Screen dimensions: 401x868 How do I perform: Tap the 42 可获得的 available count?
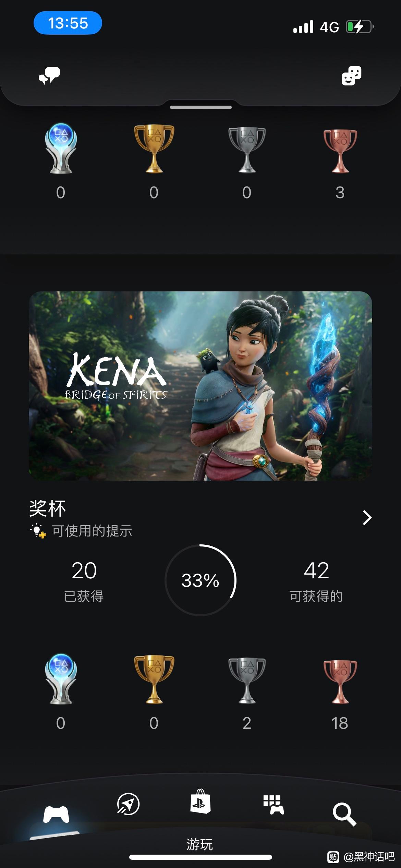pyautogui.click(x=316, y=581)
